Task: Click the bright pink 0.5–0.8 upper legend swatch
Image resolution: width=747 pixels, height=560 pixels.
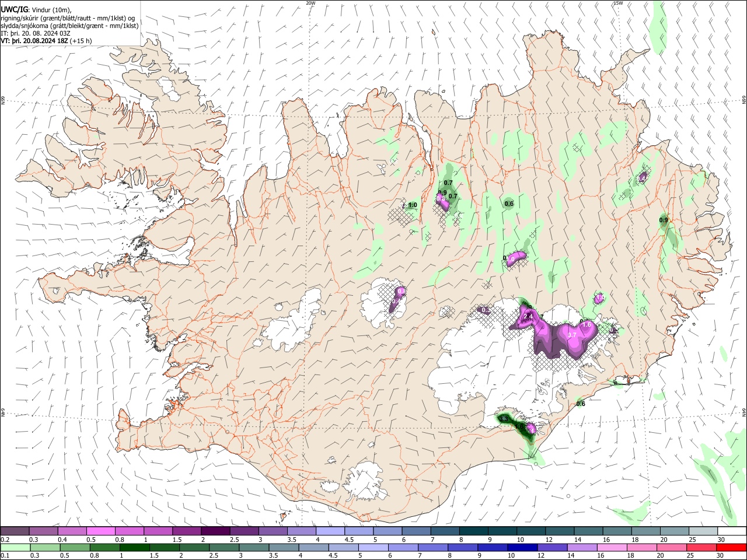Action: (x=102, y=531)
